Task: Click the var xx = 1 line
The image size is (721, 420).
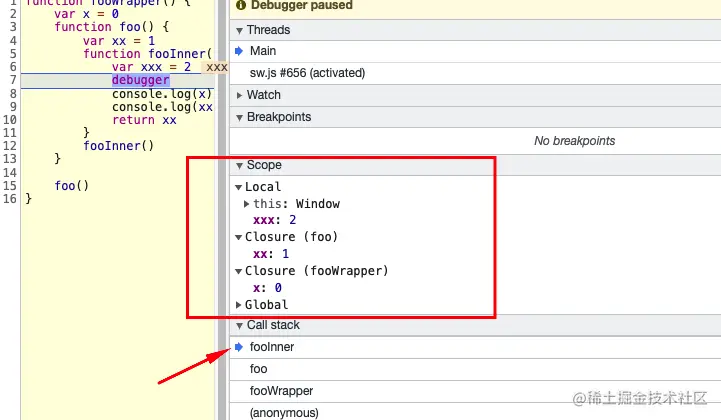Action: click(119, 41)
